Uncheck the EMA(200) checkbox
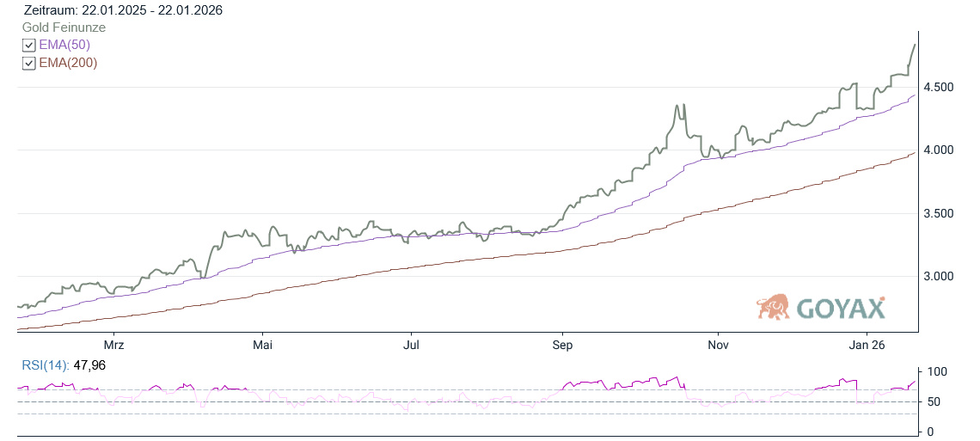 tap(29, 64)
